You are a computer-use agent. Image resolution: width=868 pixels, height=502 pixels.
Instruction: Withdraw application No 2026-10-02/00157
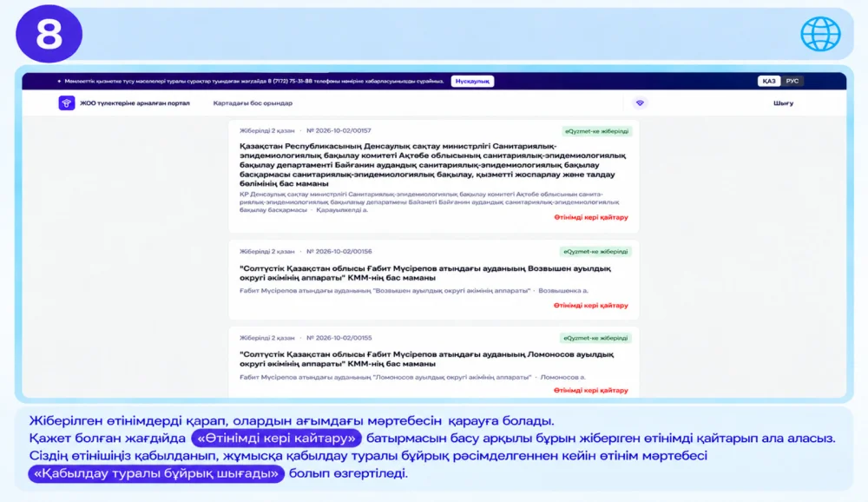590,217
